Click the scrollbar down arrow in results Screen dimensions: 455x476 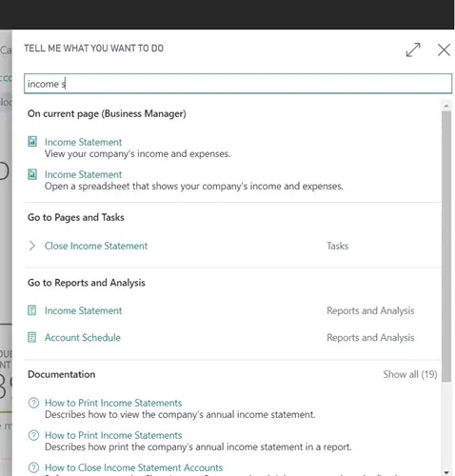point(446,472)
